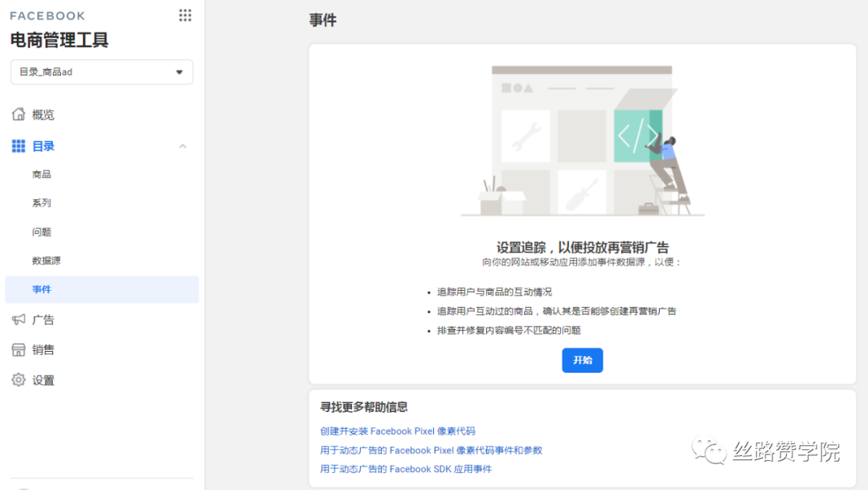Select 商品 under the 目录 section
This screenshot has width=868, height=490.
pyautogui.click(x=42, y=174)
